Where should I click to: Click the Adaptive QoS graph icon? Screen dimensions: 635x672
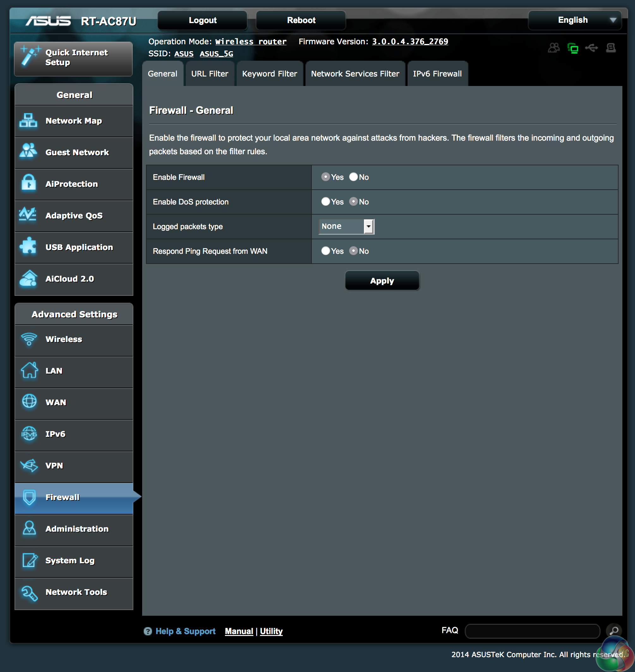28,215
